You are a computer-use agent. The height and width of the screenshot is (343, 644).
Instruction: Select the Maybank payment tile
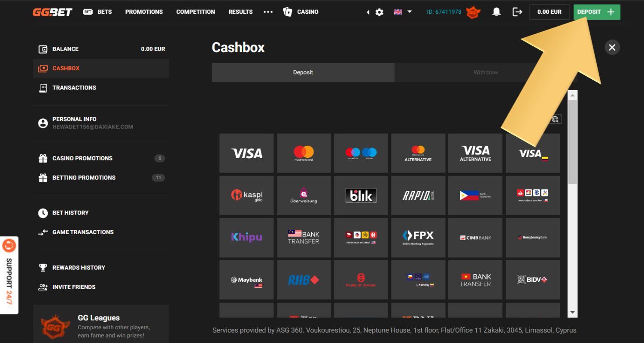click(246, 280)
